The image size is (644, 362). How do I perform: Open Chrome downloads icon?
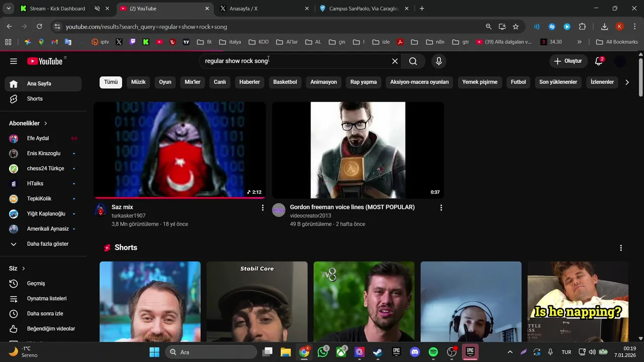[605, 27]
